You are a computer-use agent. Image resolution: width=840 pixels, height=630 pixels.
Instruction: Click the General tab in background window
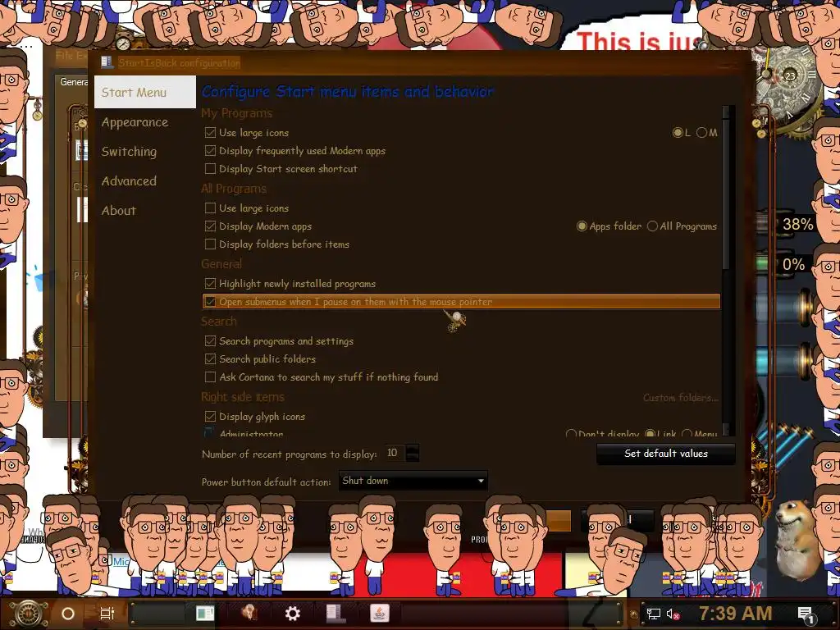(73, 82)
